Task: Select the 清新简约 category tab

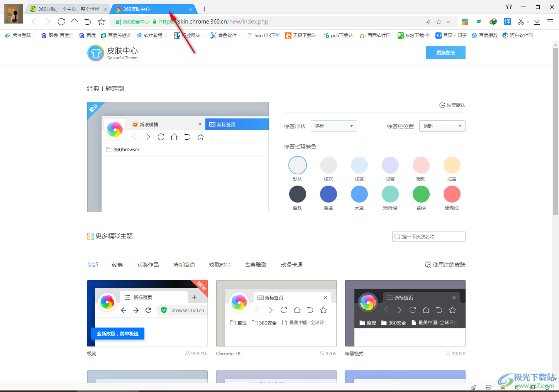Action: click(184, 265)
